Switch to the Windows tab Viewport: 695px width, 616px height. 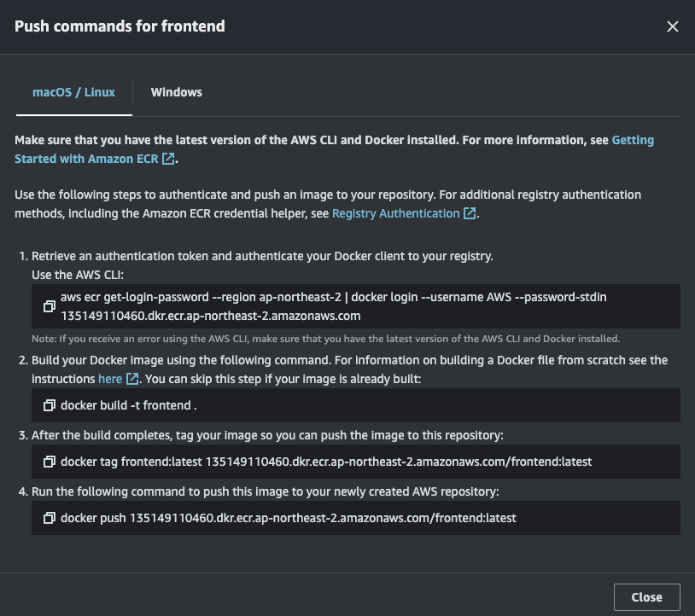coord(176,92)
